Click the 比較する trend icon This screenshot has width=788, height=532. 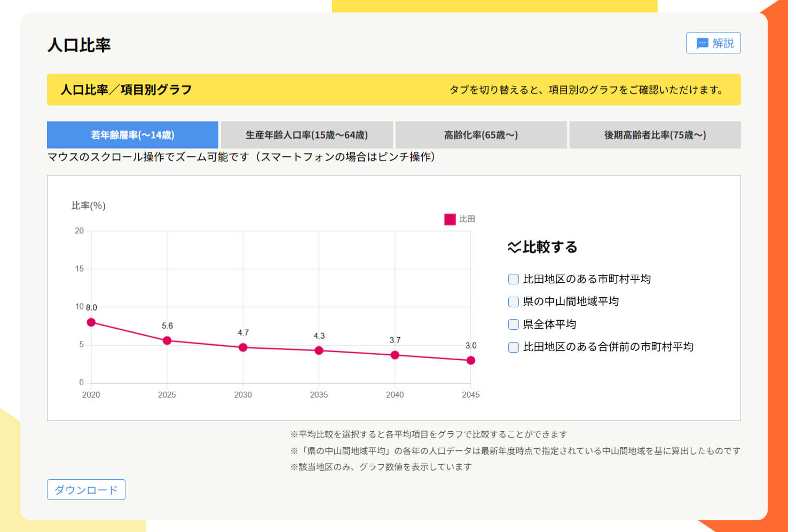514,247
